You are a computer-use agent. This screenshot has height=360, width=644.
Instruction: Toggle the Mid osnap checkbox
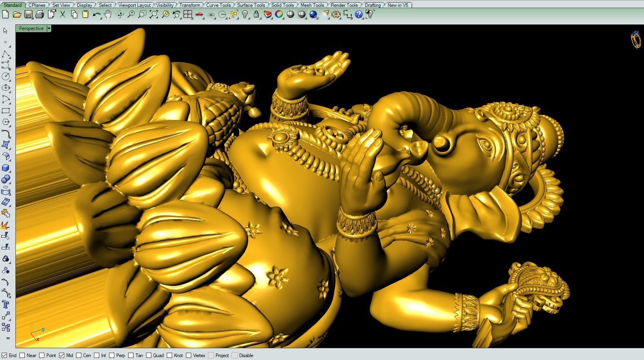coord(61,355)
